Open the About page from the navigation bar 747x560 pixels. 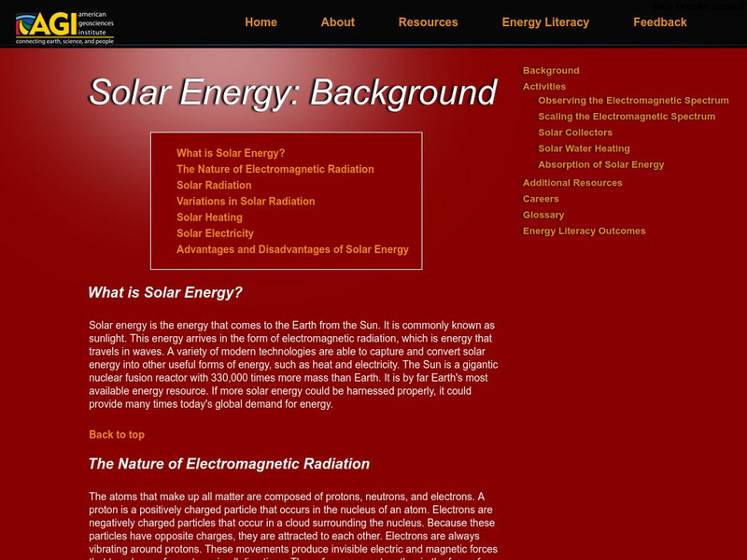(337, 21)
